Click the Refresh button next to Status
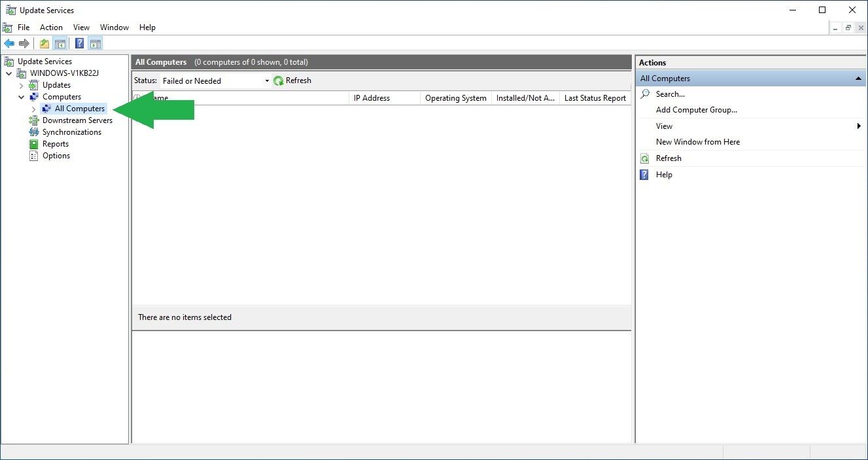This screenshot has height=460, width=868. [x=292, y=81]
